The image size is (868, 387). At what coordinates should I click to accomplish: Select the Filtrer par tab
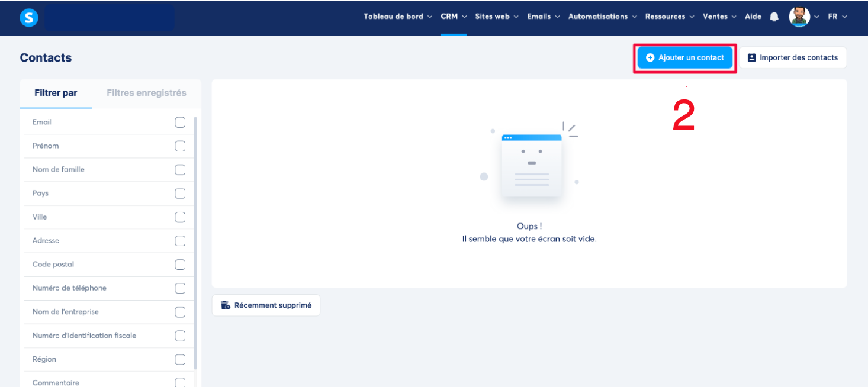click(x=56, y=93)
